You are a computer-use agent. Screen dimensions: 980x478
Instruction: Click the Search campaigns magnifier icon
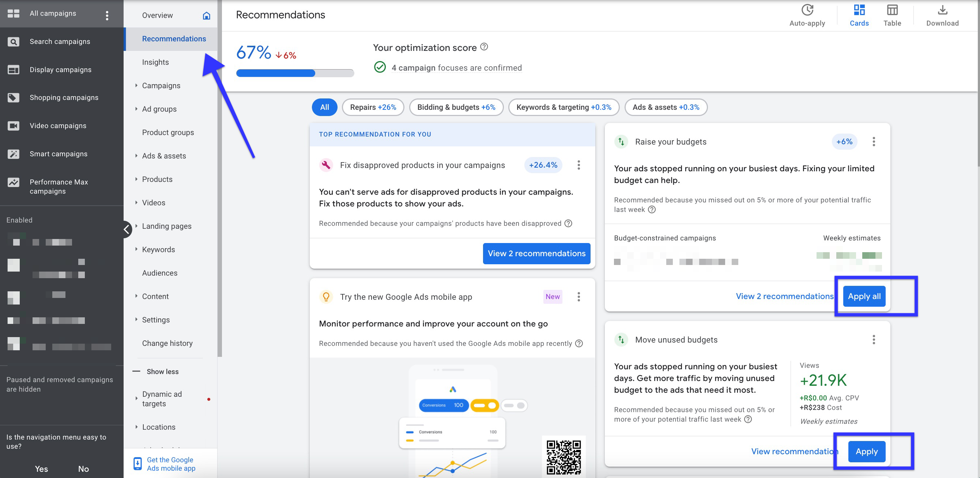(x=13, y=41)
